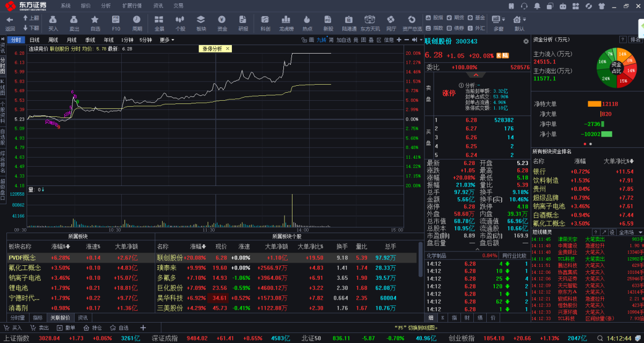Open the 交易 menu
Screen dimensions: 644x343
tap(178, 5)
